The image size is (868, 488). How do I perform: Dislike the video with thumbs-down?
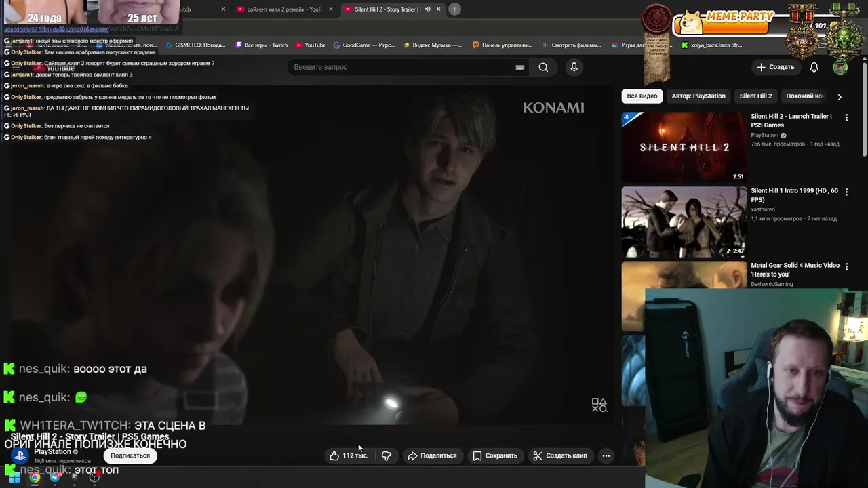386,455
